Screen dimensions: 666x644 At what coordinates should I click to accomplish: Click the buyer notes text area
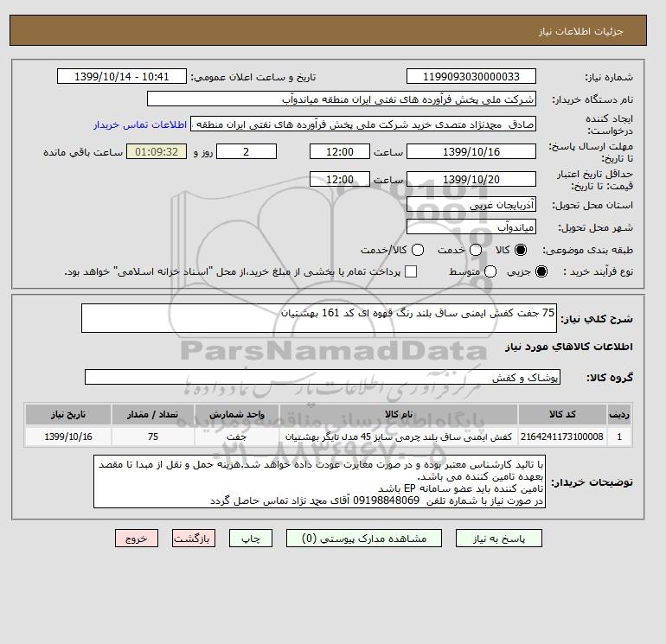coord(319,481)
